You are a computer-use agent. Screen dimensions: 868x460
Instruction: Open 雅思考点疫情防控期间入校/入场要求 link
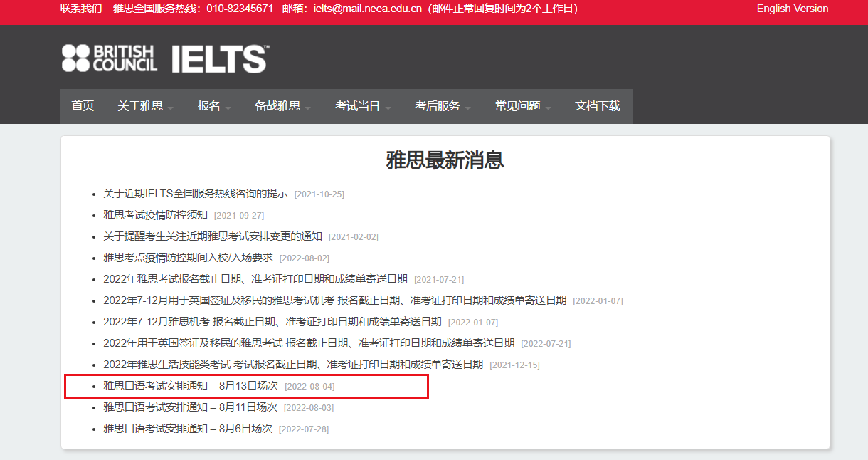coord(188,258)
